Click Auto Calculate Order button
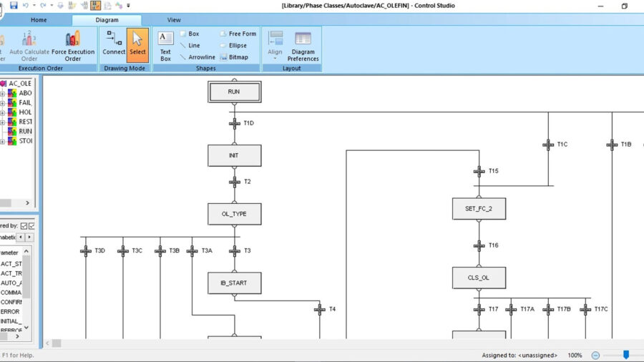The height and width of the screenshot is (362, 644). (29, 46)
